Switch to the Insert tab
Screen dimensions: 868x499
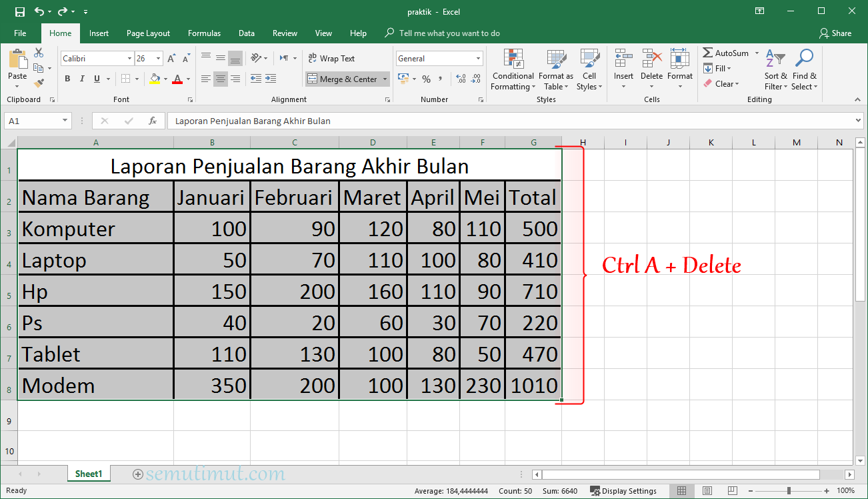(99, 33)
